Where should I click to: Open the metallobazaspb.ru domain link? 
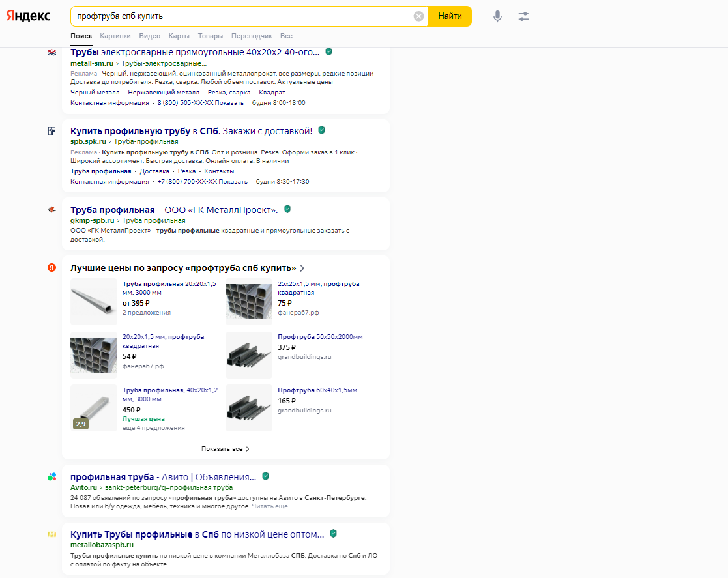coord(102,545)
